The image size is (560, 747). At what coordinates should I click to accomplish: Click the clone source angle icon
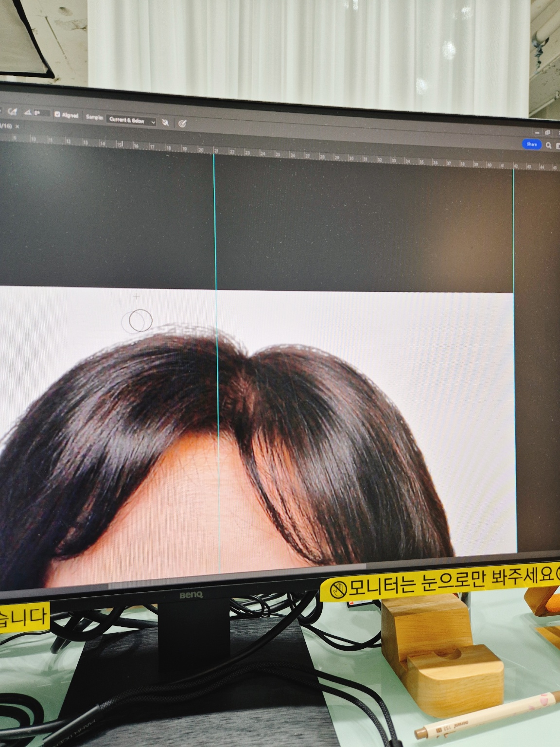point(28,113)
